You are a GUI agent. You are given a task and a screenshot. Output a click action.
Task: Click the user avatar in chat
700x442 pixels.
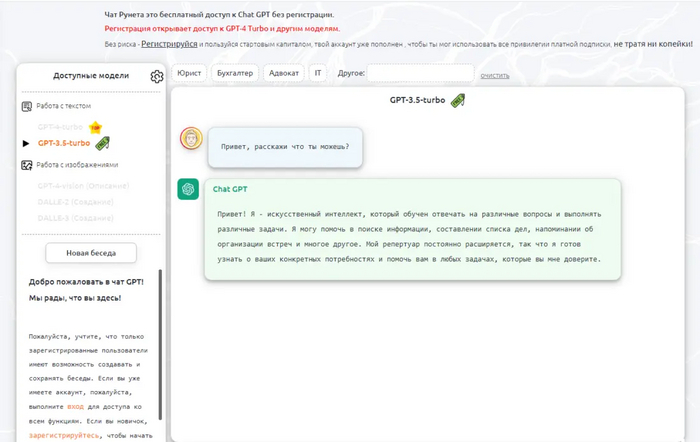click(x=191, y=138)
